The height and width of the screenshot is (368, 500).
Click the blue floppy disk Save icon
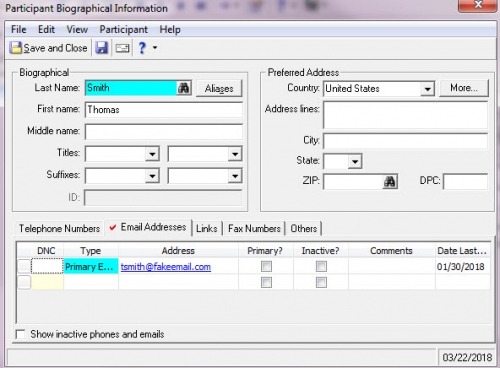[x=102, y=48]
